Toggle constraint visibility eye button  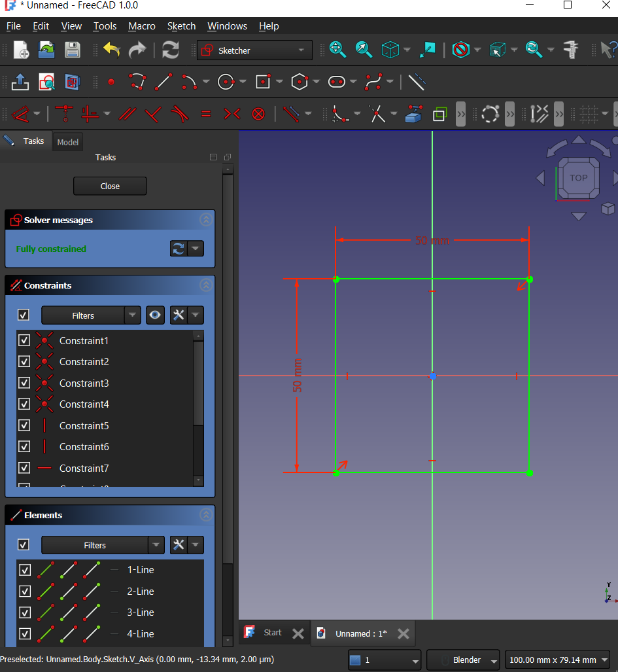(x=155, y=315)
